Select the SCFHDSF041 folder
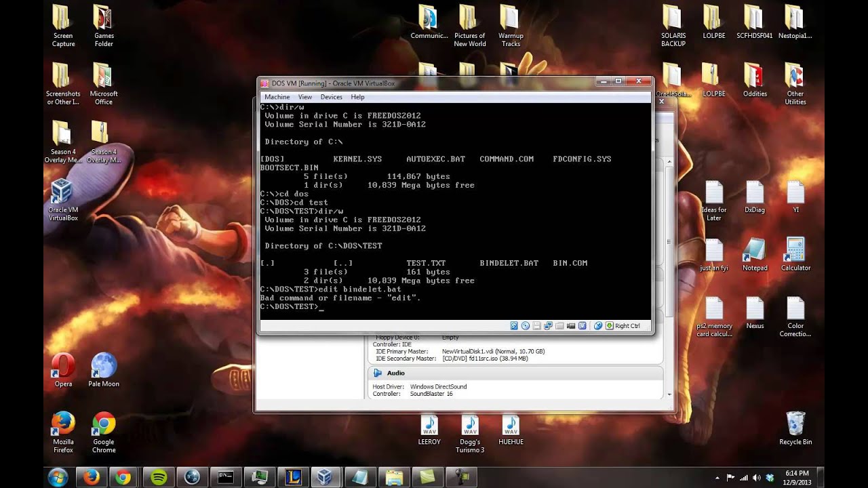Viewport: 868px width, 488px height. (x=755, y=22)
